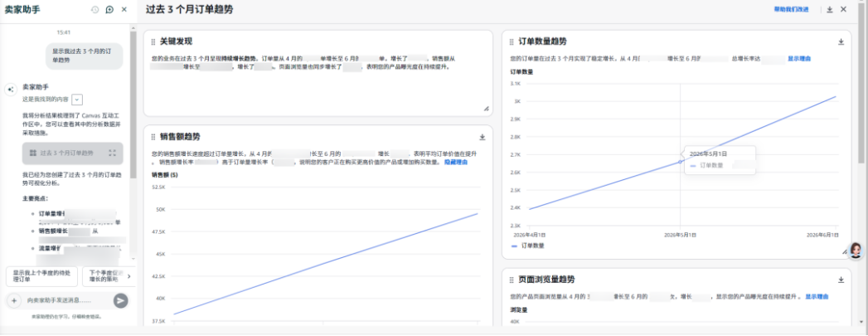Click the 关键发现 card title
This screenshot has height=336, width=868.
pos(176,42)
